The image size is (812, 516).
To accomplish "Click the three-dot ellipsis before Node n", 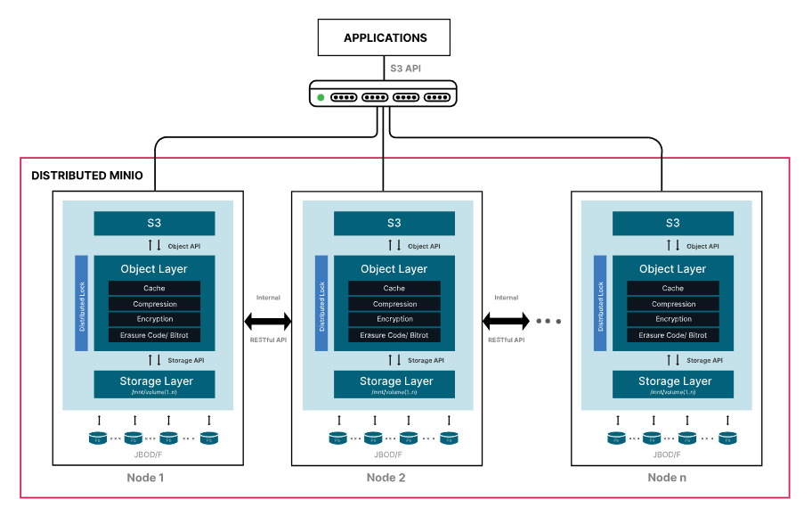I will [x=548, y=322].
